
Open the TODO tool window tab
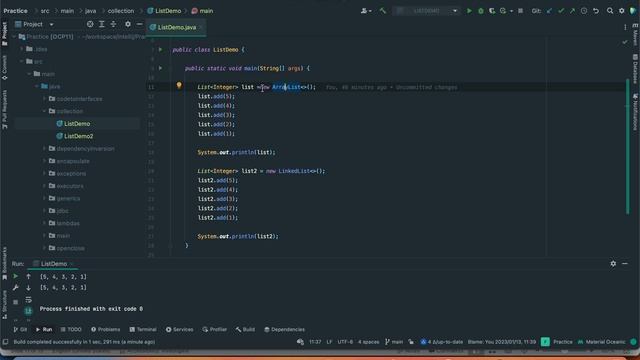[71, 329]
